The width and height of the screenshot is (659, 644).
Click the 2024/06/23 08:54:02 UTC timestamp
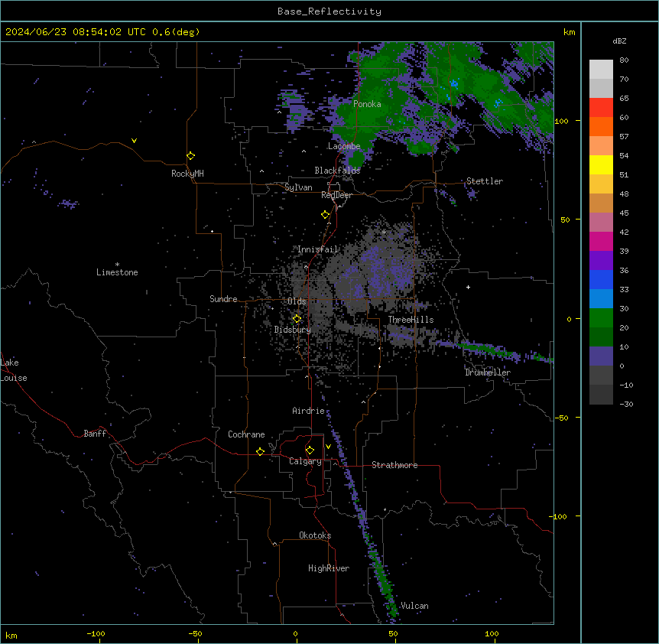point(75,32)
